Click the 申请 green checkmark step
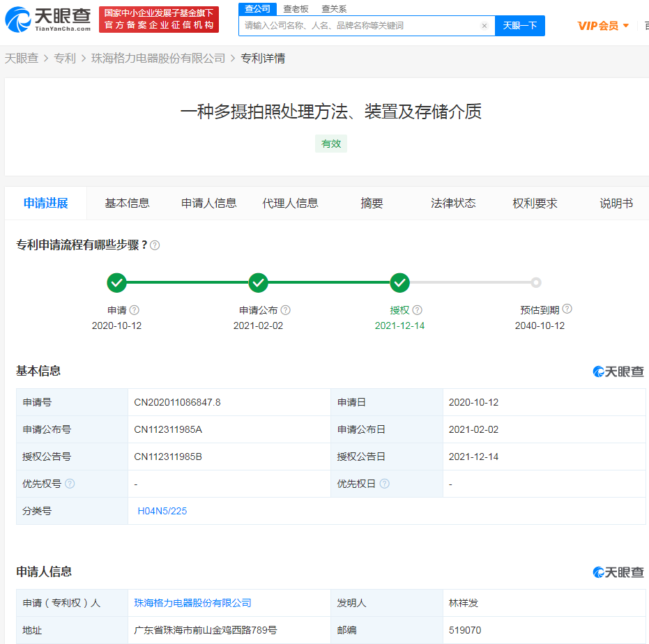The width and height of the screenshot is (649, 644). click(116, 283)
